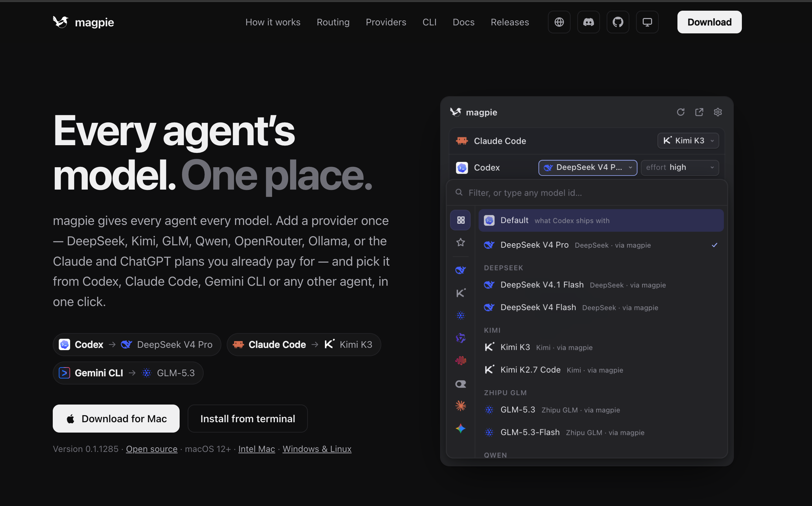Viewport: 812px width, 506px height.
Task: Select DeepSeek V4.1 Flash in list
Action: point(601,285)
